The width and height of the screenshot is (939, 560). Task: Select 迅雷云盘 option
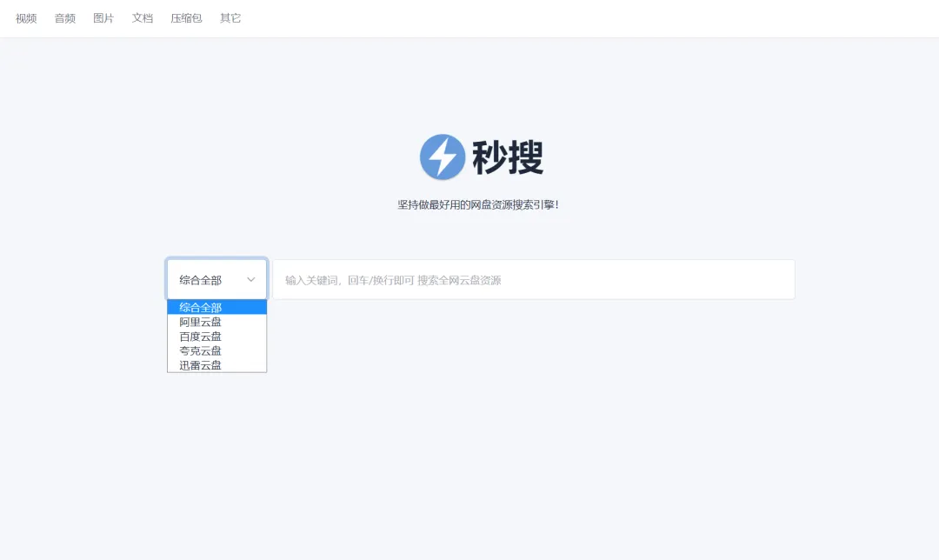tap(216, 364)
